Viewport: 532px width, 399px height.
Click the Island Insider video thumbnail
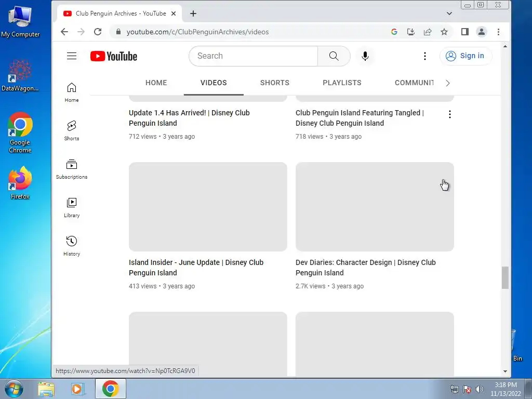(x=208, y=207)
